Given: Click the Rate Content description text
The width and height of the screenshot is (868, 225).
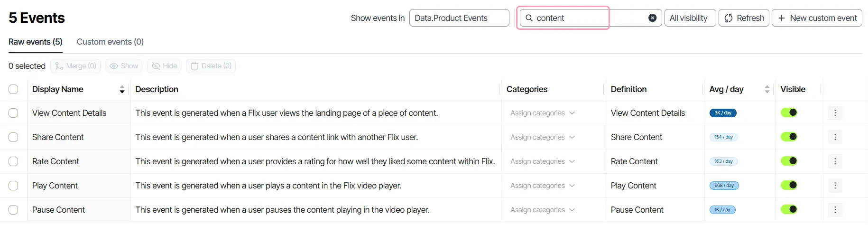Looking at the screenshot, I should tap(315, 161).
